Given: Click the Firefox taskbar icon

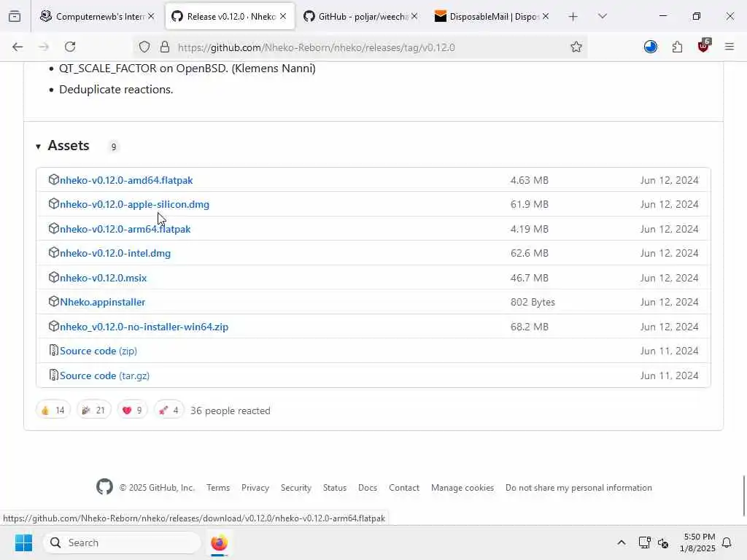Looking at the screenshot, I should [x=219, y=542].
